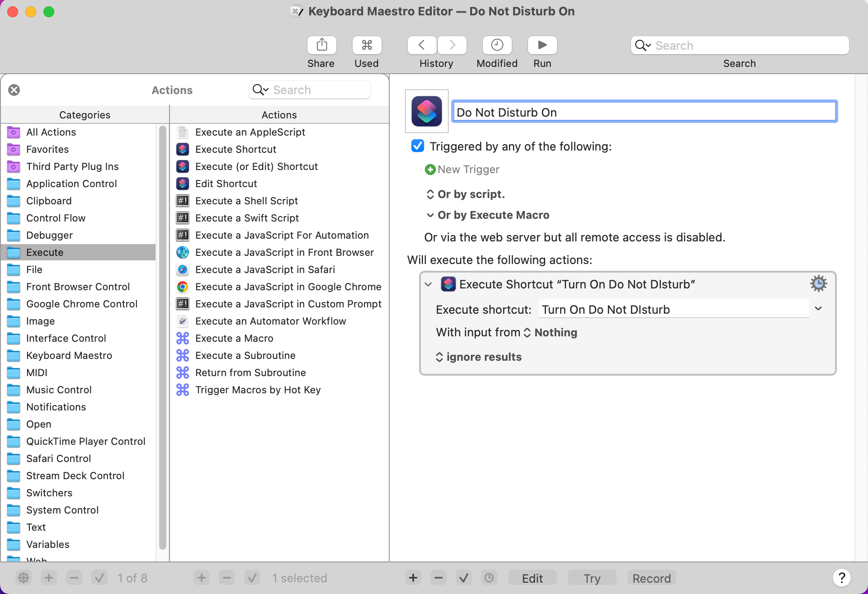Viewport: 868px width, 594px height.
Task: Open the 'Or by script' popup
Action: coord(466,194)
